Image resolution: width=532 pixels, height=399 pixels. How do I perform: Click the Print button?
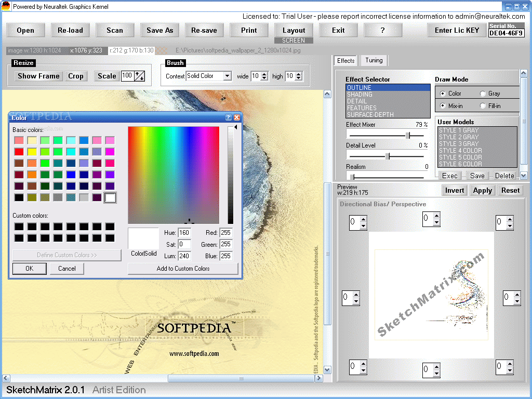[249, 31]
